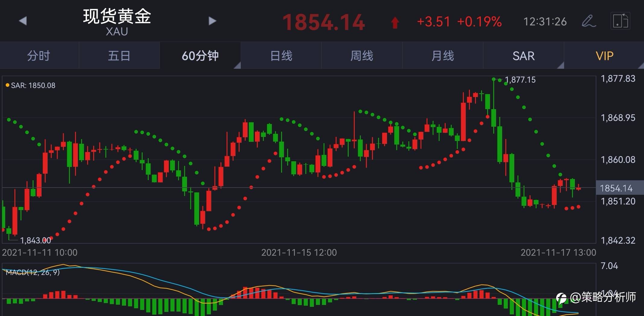Screen dimensions: 644x316
Task: Open the VIP tab
Action: click(604, 56)
